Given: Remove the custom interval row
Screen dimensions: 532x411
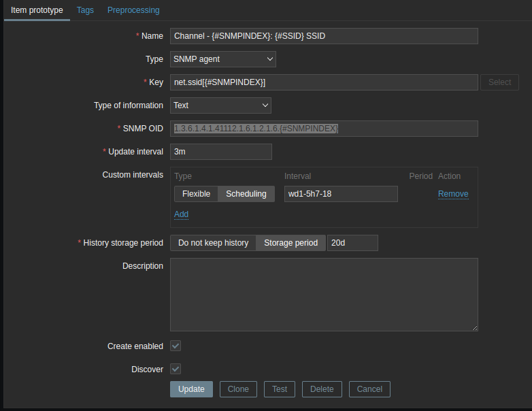Looking at the screenshot, I should pos(453,194).
